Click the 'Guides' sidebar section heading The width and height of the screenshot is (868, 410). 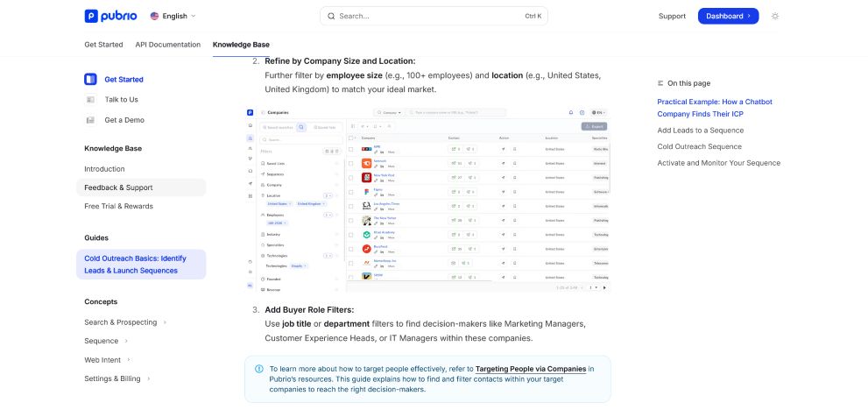tap(96, 237)
